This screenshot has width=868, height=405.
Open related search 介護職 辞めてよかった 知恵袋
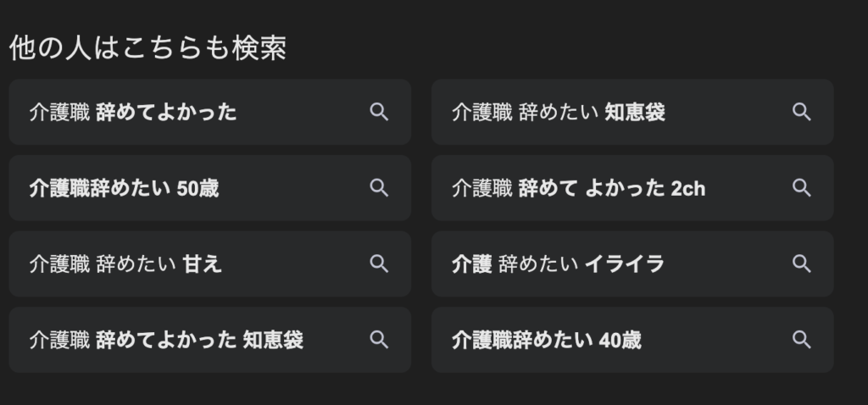click(210, 340)
